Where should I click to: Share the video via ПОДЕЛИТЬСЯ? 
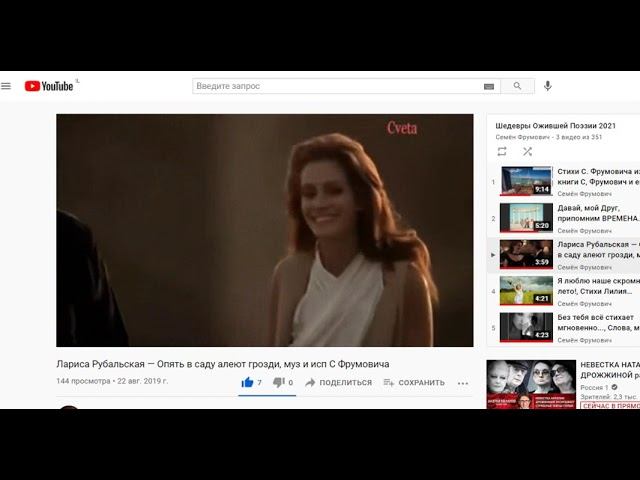pos(338,382)
